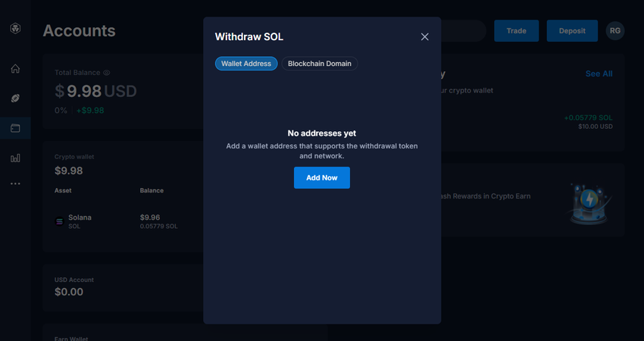The image size is (644, 341).
Task: Toggle balance visibility eye icon
Action: click(x=107, y=73)
